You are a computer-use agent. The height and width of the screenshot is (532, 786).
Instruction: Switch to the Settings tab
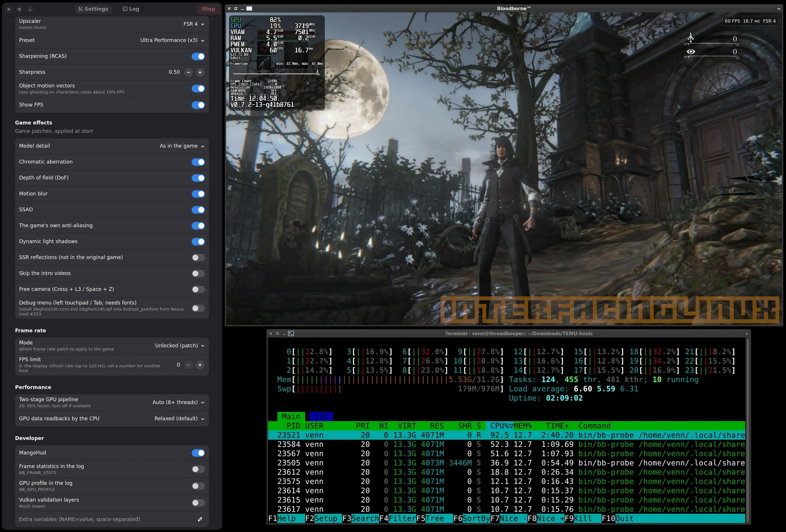tap(93, 9)
